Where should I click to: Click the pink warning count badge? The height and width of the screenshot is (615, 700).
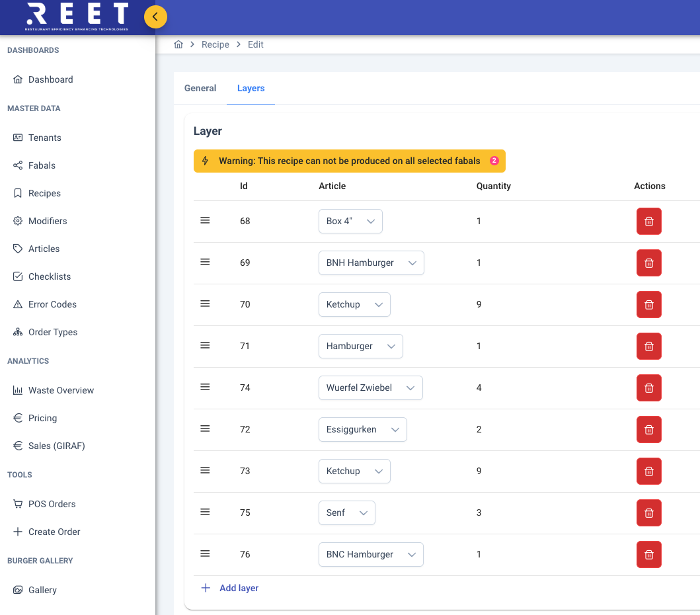coord(494,161)
